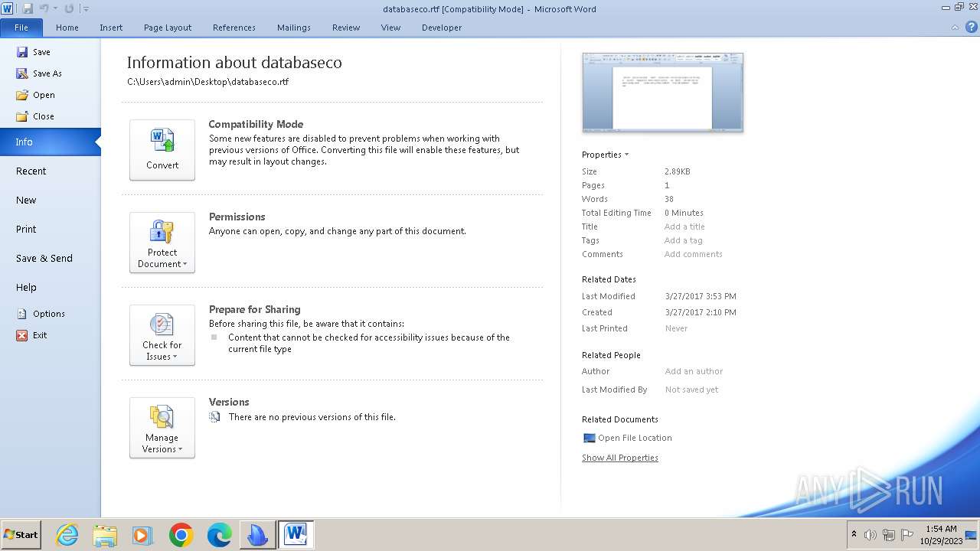The width and height of the screenshot is (980, 551).
Task: Launch Google Chrome from taskbar
Action: (181, 535)
